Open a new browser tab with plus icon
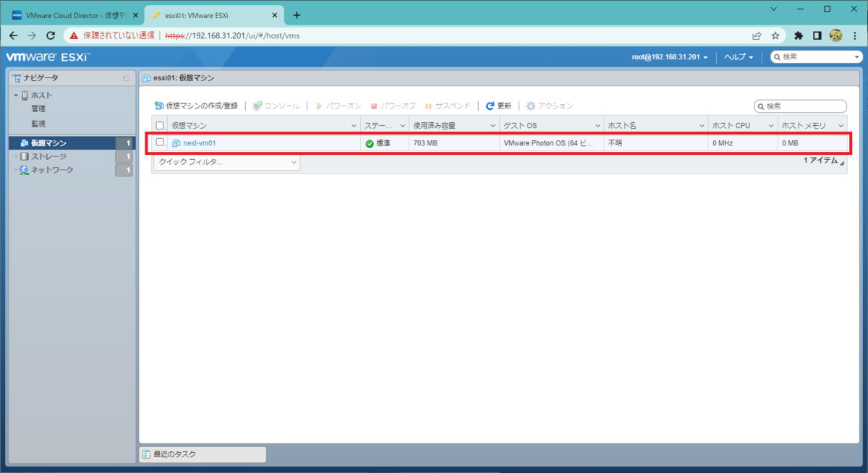 [x=297, y=15]
